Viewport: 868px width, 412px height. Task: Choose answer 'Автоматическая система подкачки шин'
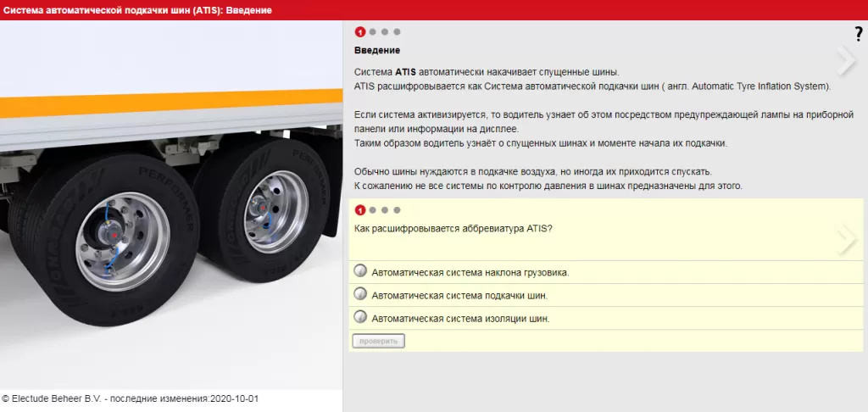point(359,295)
